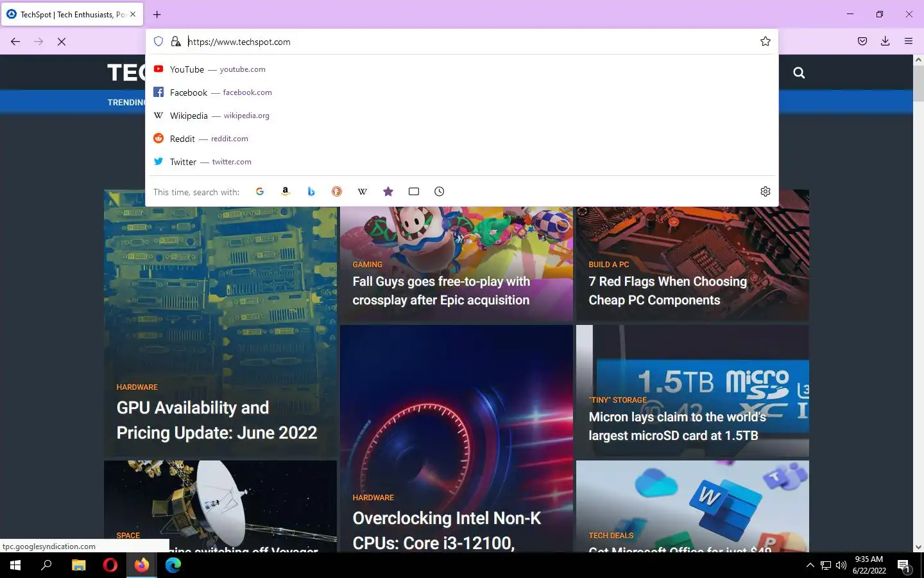
Task: Show hidden system tray icons
Action: coord(810,565)
